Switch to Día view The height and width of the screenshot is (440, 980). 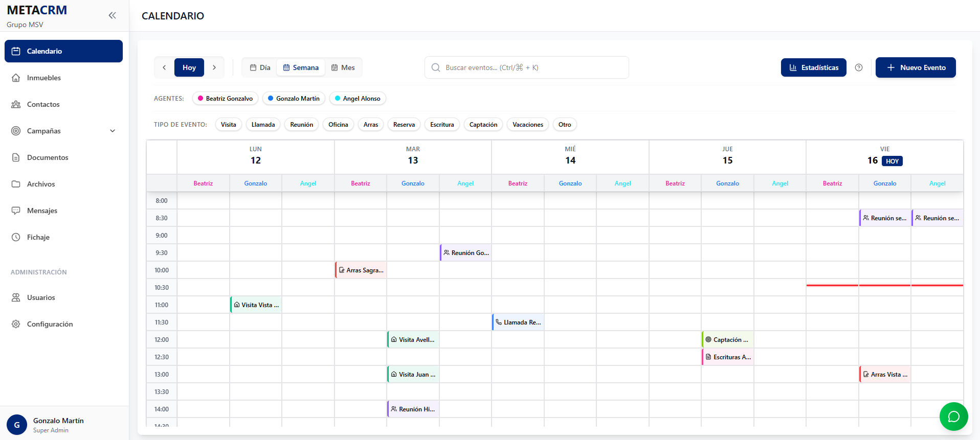click(x=260, y=67)
